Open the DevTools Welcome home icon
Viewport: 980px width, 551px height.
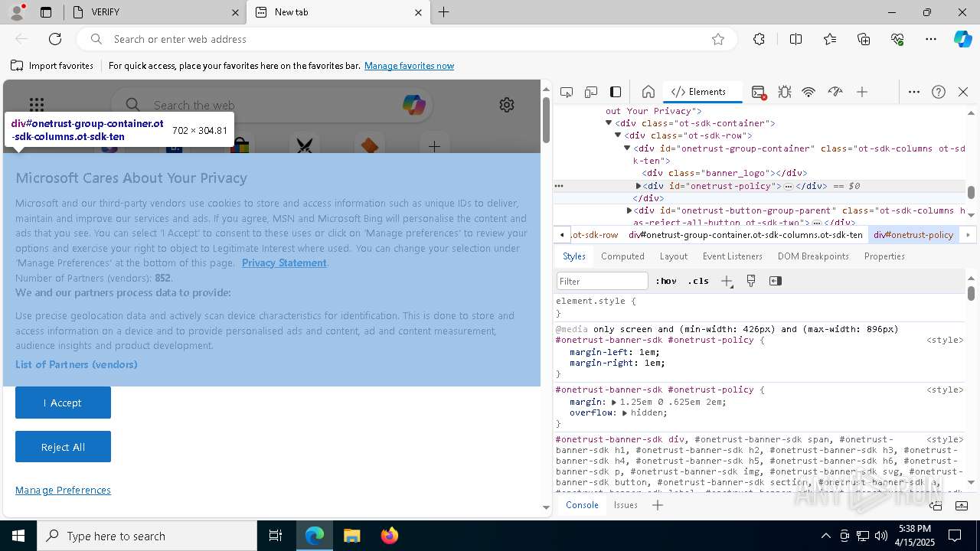[648, 92]
